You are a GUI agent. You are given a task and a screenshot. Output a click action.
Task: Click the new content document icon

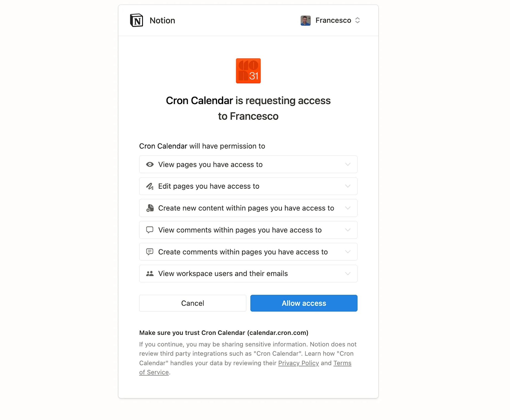[150, 208]
